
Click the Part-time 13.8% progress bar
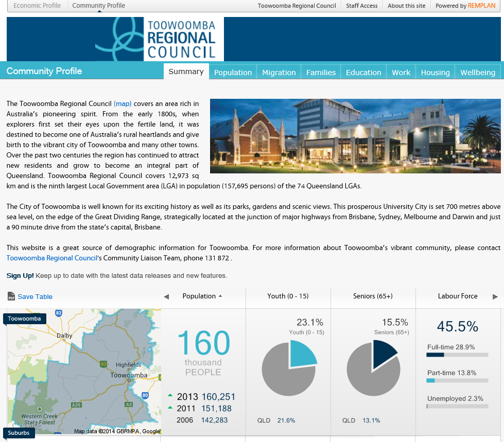click(457, 380)
